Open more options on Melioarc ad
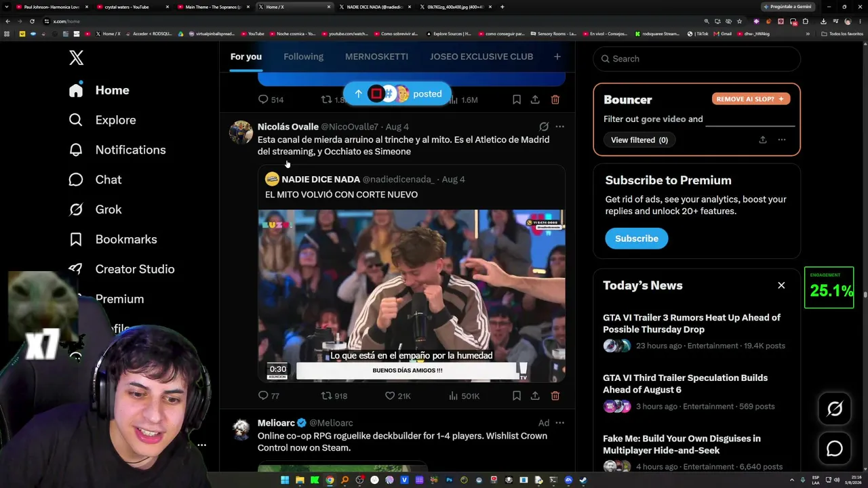The height and width of the screenshot is (488, 868). (559, 423)
